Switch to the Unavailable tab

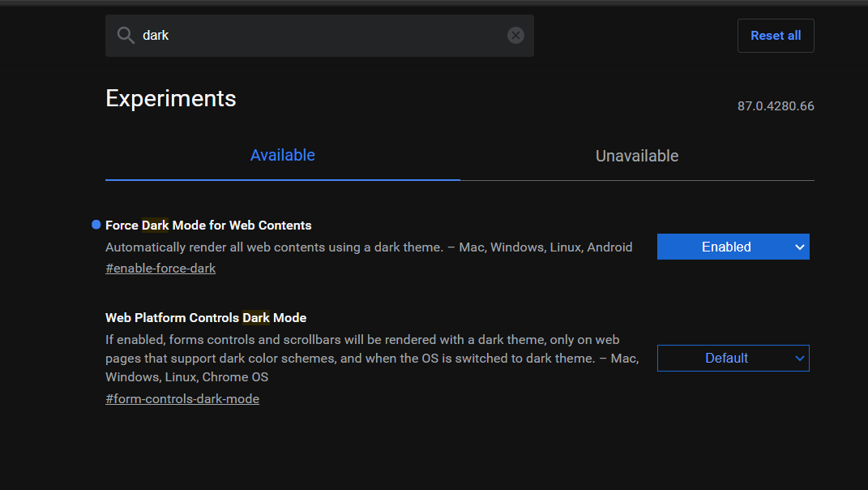pyautogui.click(x=636, y=156)
